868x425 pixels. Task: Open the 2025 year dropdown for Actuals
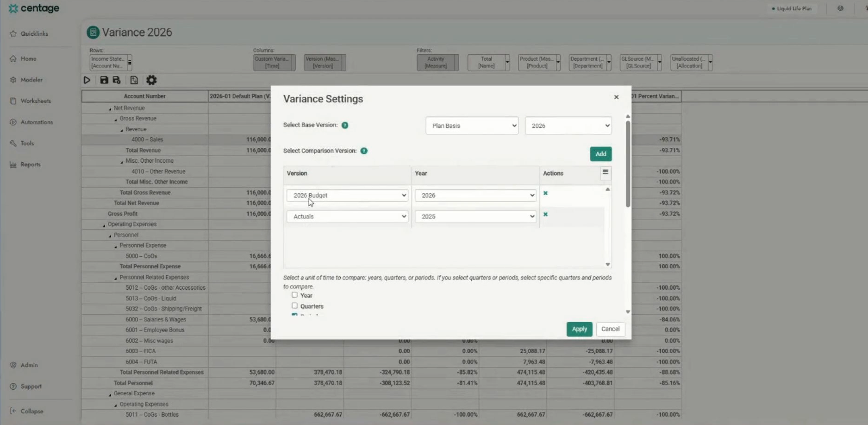click(x=475, y=216)
